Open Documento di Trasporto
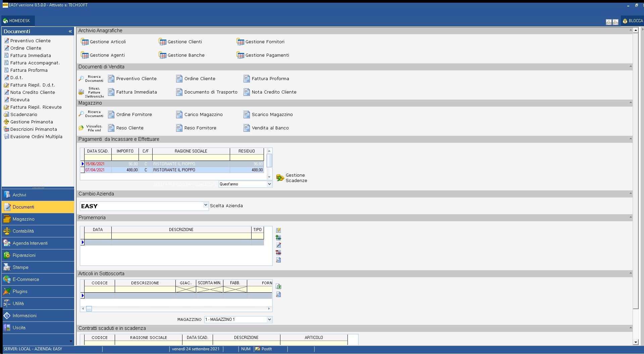 (x=207, y=92)
